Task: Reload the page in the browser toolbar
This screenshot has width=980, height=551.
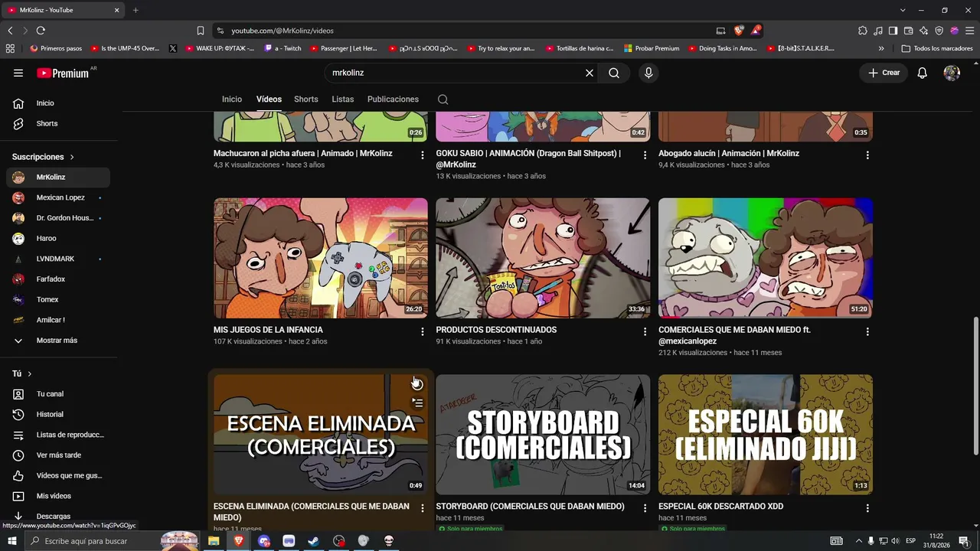Action: coord(41,31)
